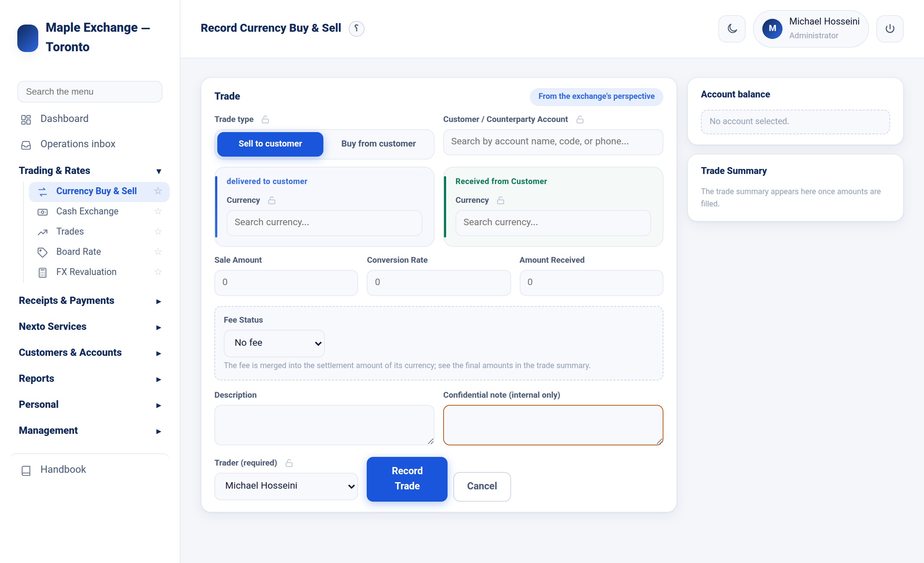
Task: Toggle lock beside Trader (required)
Action: 289,463
